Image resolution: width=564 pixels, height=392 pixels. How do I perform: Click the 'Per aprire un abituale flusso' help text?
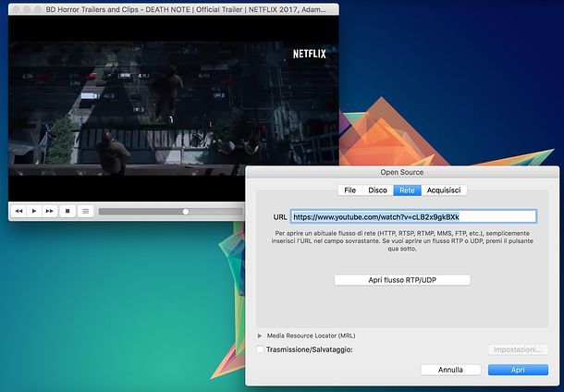pos(402,241)
